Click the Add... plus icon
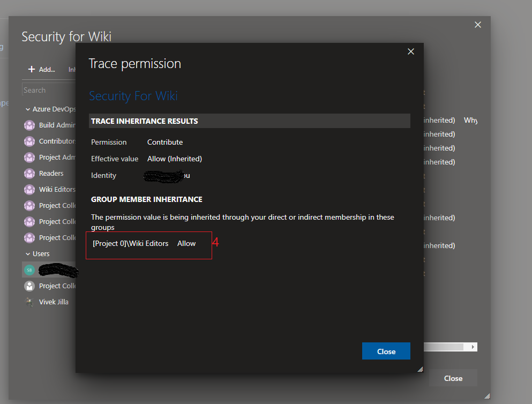 pyautogui.click(x=32, y=69)
